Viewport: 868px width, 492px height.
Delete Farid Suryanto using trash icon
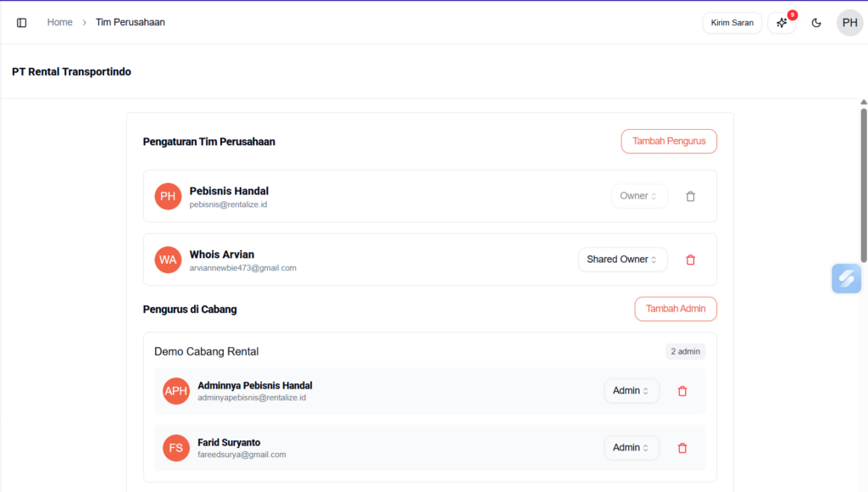click(x=682, y=448)
